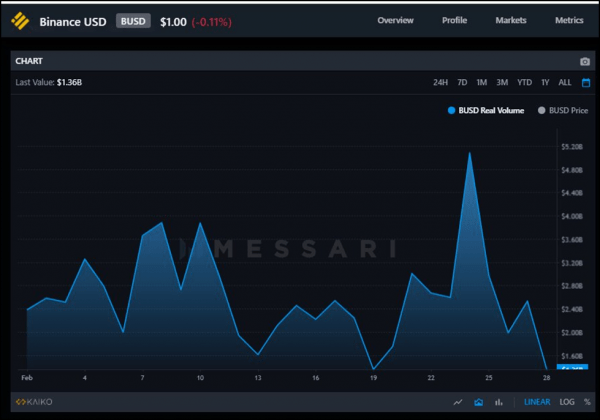Switch chart to percent scale

[586, 402]
